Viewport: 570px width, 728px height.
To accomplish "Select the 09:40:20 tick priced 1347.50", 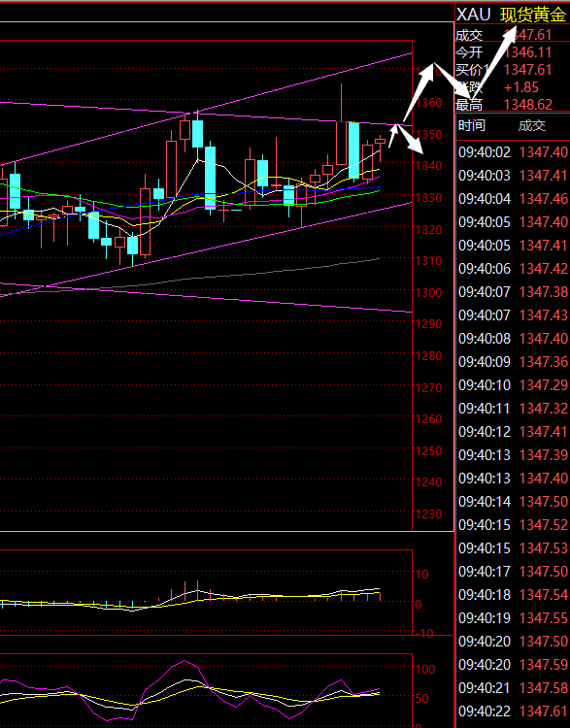I will 513,642.
